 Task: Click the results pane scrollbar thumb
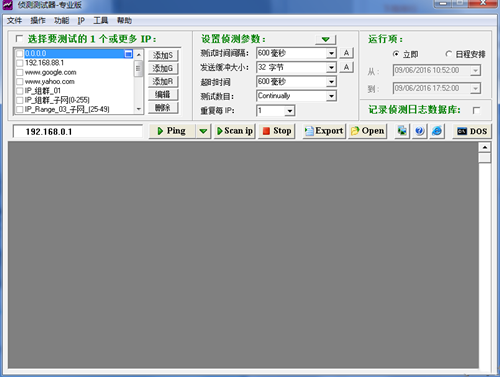pos(485,158)
